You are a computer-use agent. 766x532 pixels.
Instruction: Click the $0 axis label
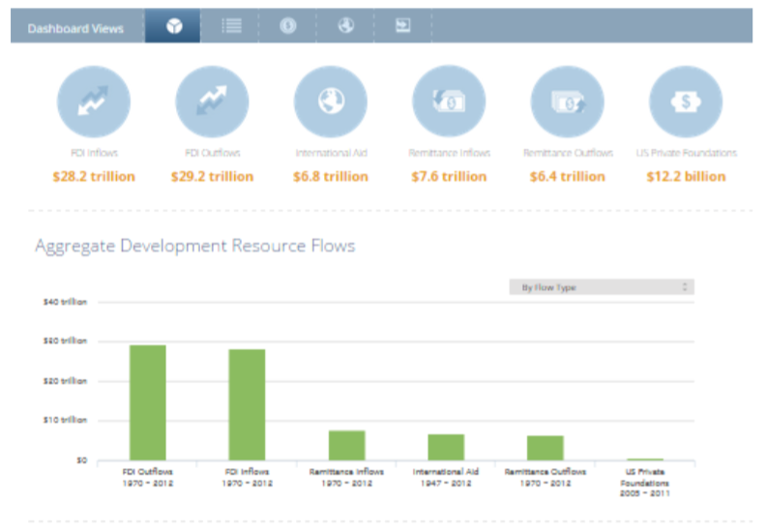pyautogui.click(x=81, y=460)
